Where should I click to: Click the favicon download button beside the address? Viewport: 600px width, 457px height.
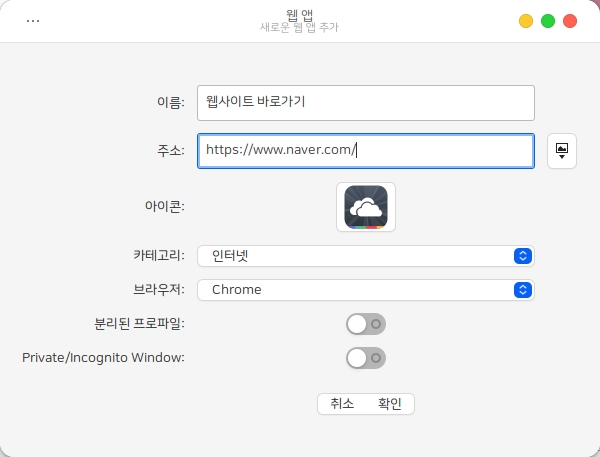(562, 151)
